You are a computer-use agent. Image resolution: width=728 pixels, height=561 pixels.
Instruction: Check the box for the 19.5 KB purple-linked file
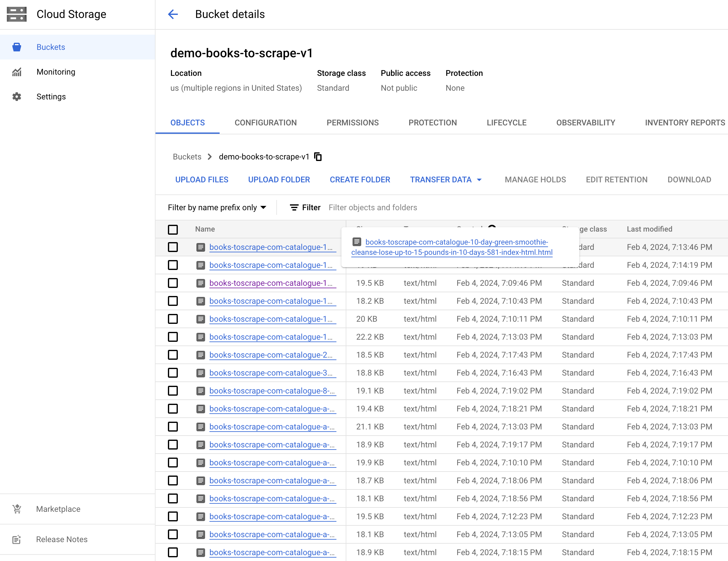[173, 283]
